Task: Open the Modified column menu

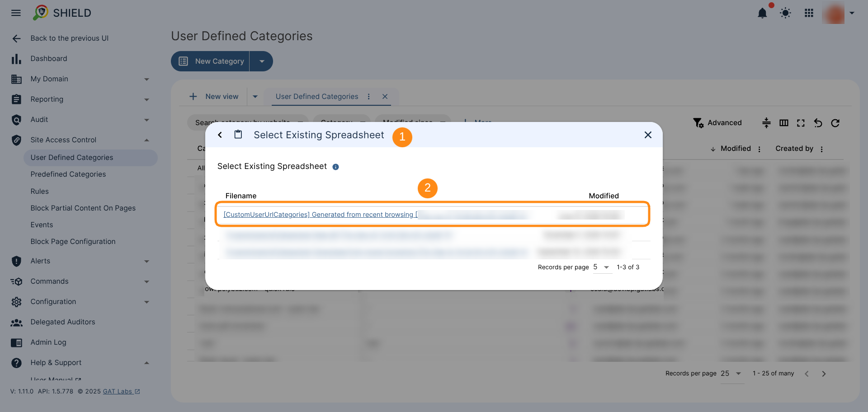Action: click(x=759, y=149)
